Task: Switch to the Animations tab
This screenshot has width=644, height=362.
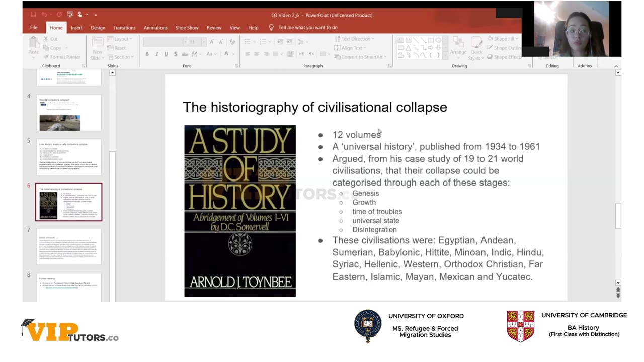Action: tap(155, 28)
